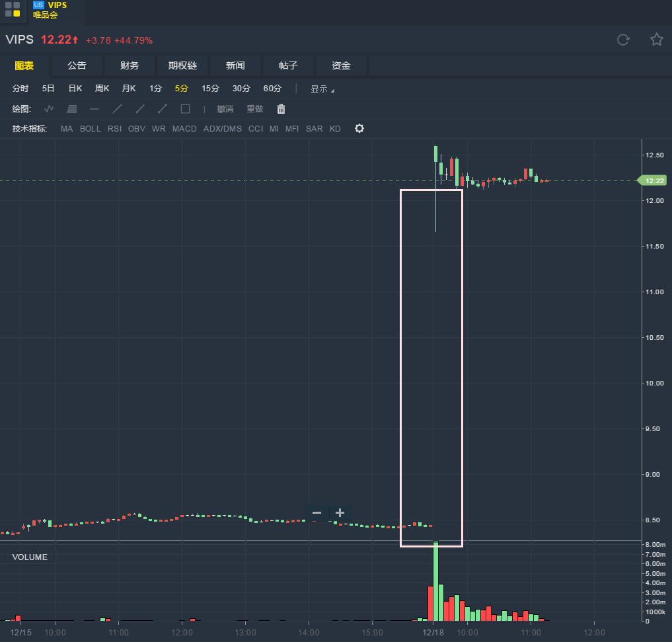Toggle the RSI indicator on
672x642 pixels.
click(114, 129)
